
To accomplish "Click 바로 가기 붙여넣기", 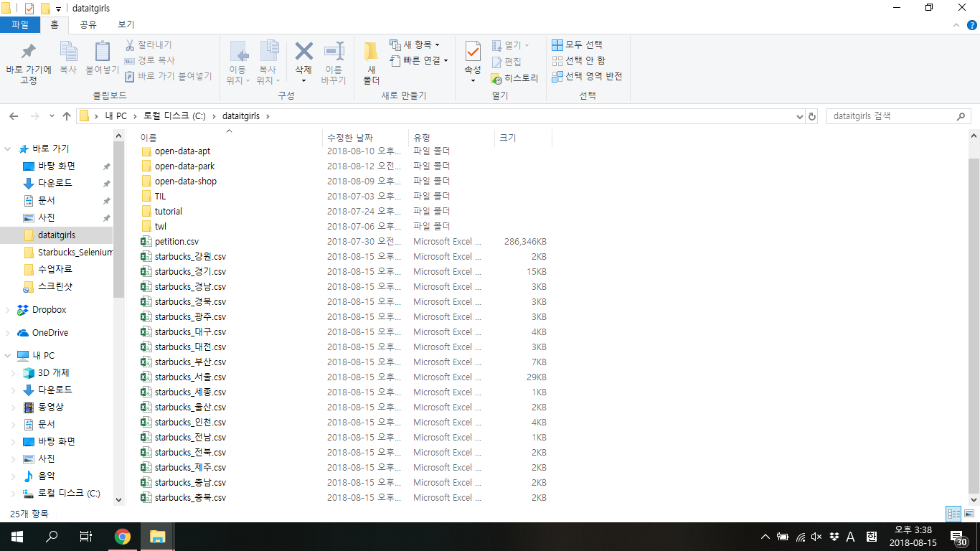I will coord(168,76).
